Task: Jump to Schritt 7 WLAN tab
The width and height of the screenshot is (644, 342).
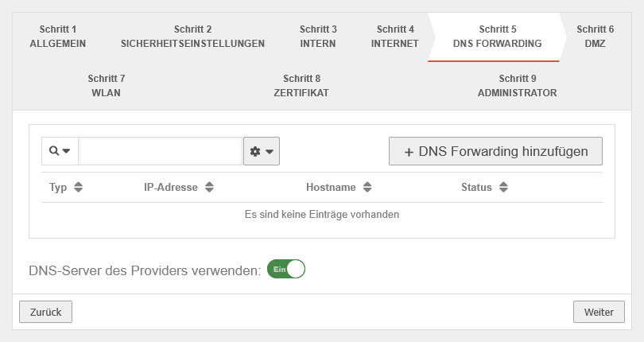Action: point(107,86)
